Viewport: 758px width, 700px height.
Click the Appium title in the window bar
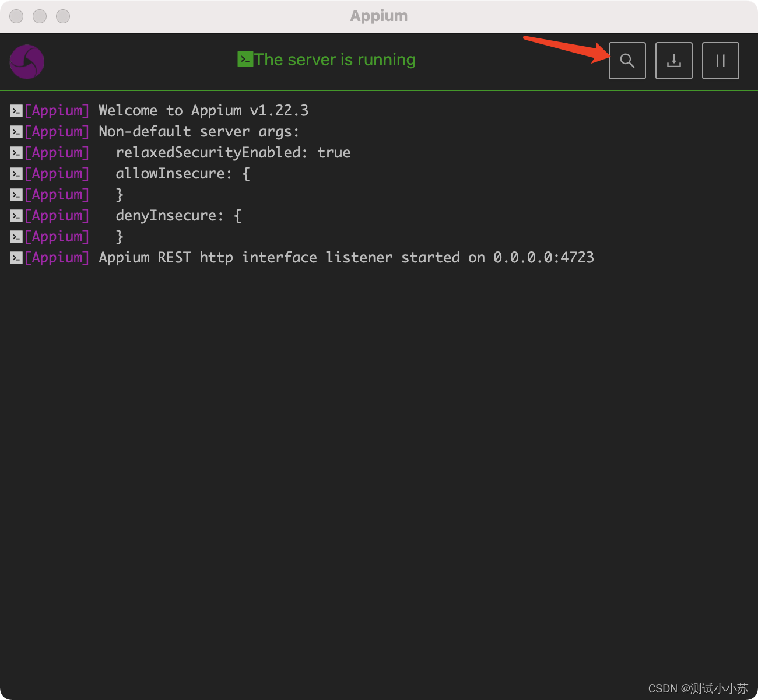tap(379, 16)
